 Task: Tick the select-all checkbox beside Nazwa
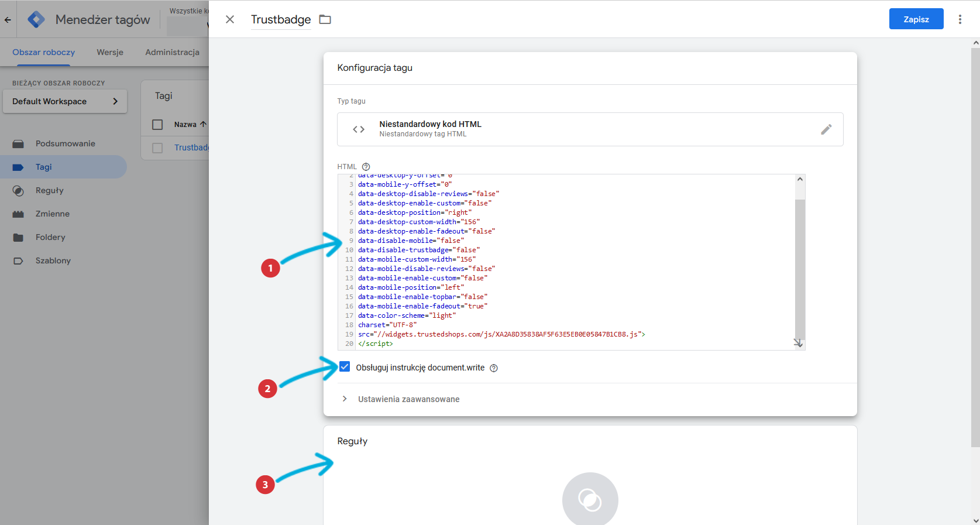click(x=157, y=125)
